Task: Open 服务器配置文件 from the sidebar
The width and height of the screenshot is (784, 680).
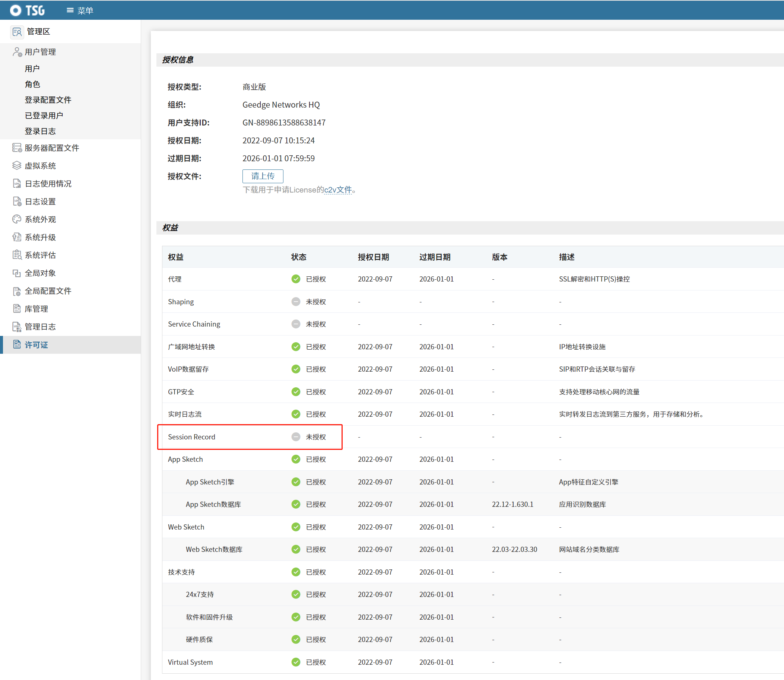Action: [52, 148]
